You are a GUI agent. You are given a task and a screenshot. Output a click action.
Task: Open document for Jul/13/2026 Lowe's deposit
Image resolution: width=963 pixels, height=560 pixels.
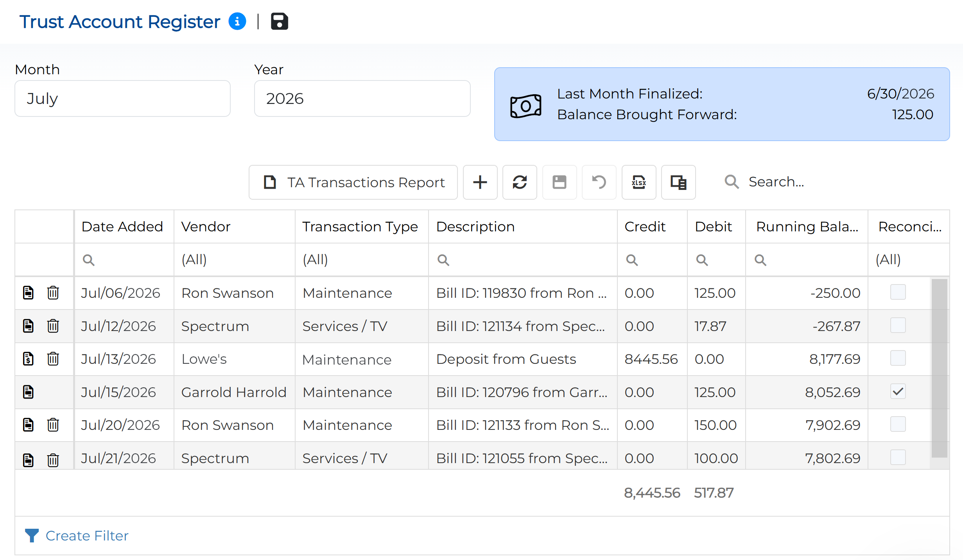[x=28, y=359]
